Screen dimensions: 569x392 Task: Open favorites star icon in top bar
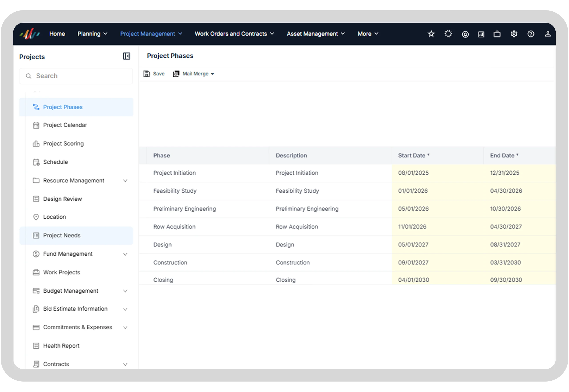point(431,34)
